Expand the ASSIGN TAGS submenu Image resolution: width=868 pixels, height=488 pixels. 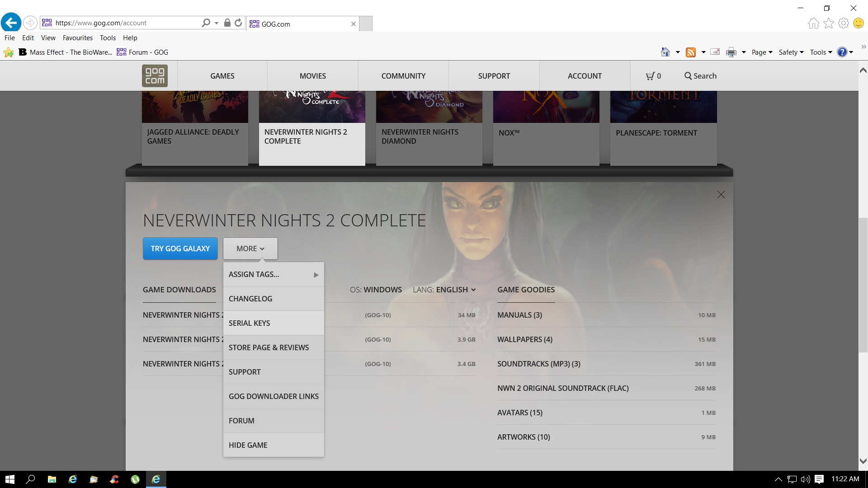tap(274, 274)
